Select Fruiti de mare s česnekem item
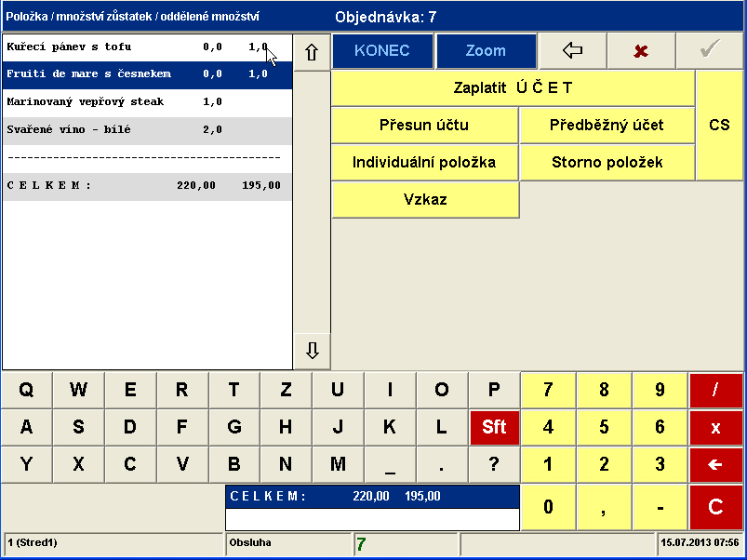The image size is (747, 560). coord(147,74)
